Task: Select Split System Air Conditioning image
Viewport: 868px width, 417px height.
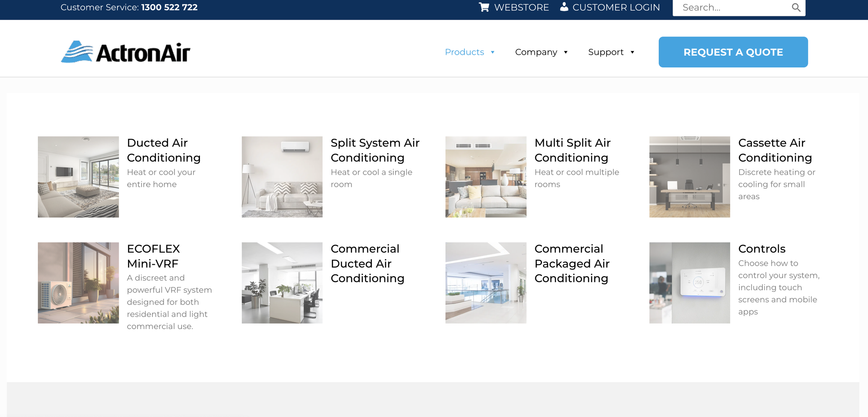Action: tap(282, 177)
